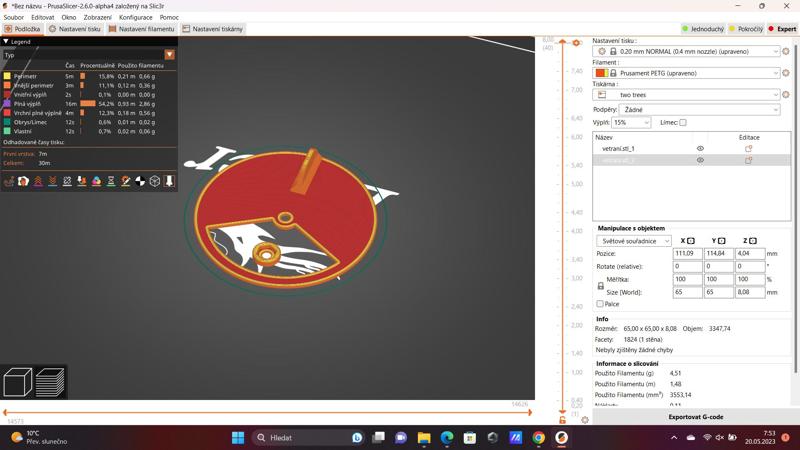Open the Podpěry supports dropdown
Screen dimensions: 800x450
699,110
